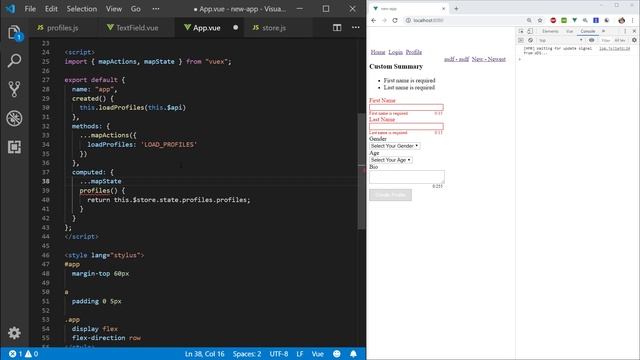Open the editor More Actions ellipsis
The image size is (640, 360).
tap(356, 28)
